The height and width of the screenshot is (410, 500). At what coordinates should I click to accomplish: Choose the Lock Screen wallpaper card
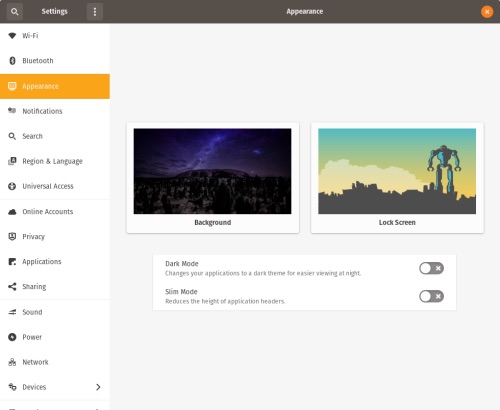pos(397,178)
